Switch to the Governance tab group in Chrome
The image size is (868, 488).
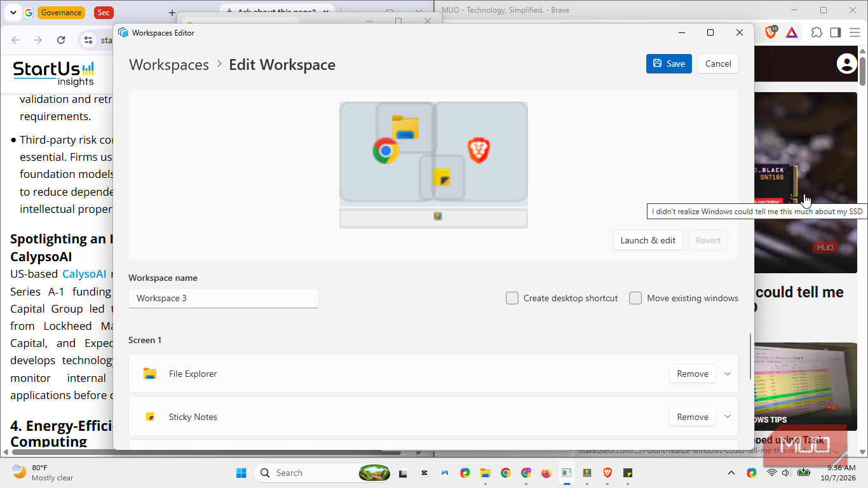click(61, 13)
